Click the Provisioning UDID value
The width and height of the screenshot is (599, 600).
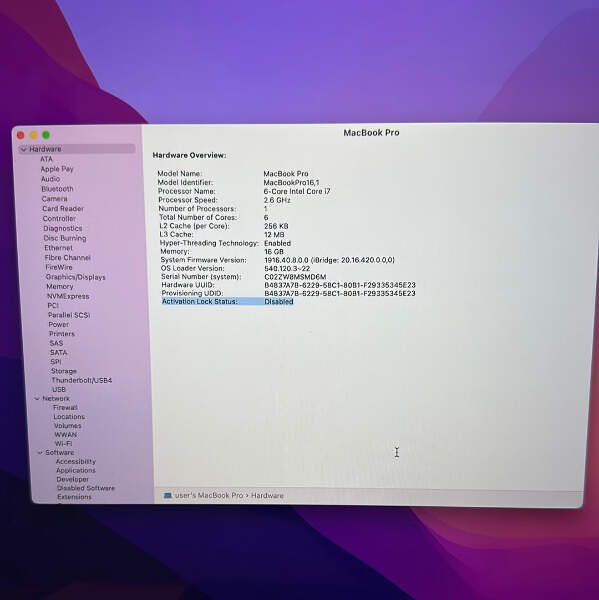(340, 293)
